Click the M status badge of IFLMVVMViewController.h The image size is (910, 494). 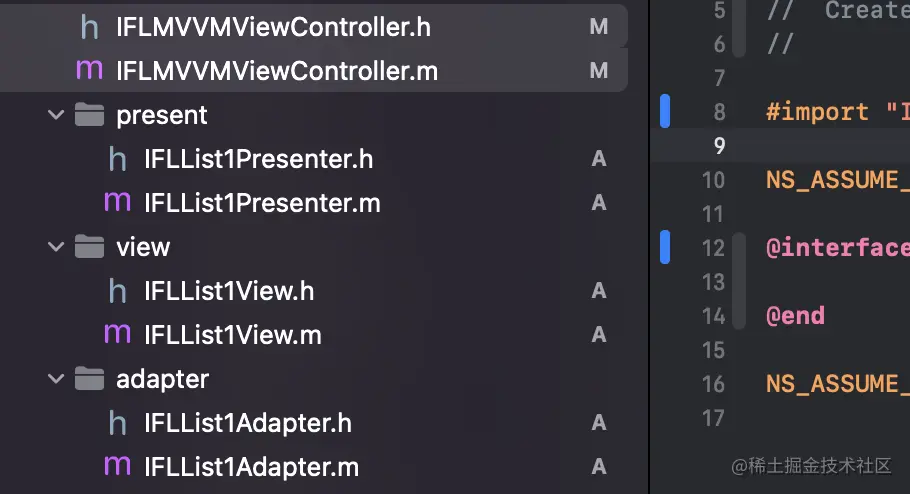tap(599, 27)
